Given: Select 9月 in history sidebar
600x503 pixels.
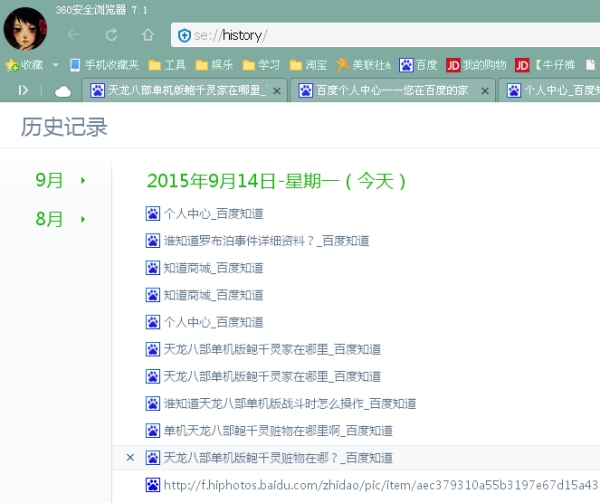Looking at the screenshot, I should click(49, 180).
